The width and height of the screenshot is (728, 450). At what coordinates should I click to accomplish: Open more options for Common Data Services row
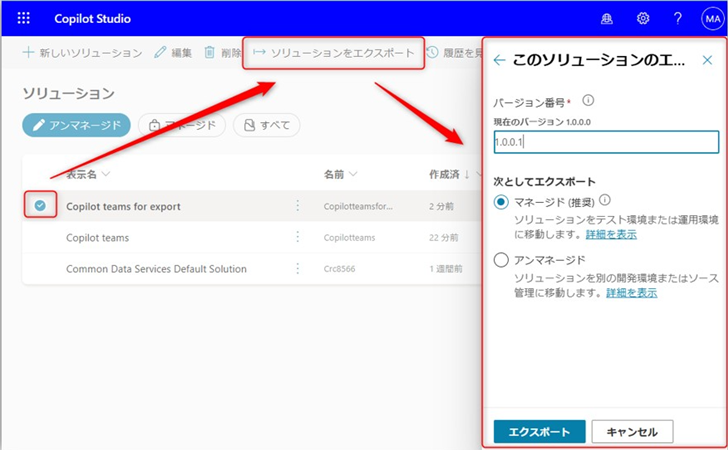point(298,268)
